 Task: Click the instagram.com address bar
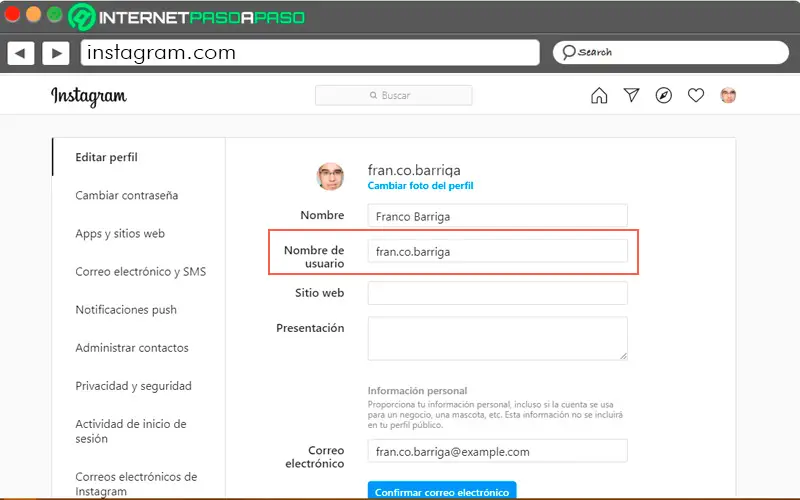310,53
